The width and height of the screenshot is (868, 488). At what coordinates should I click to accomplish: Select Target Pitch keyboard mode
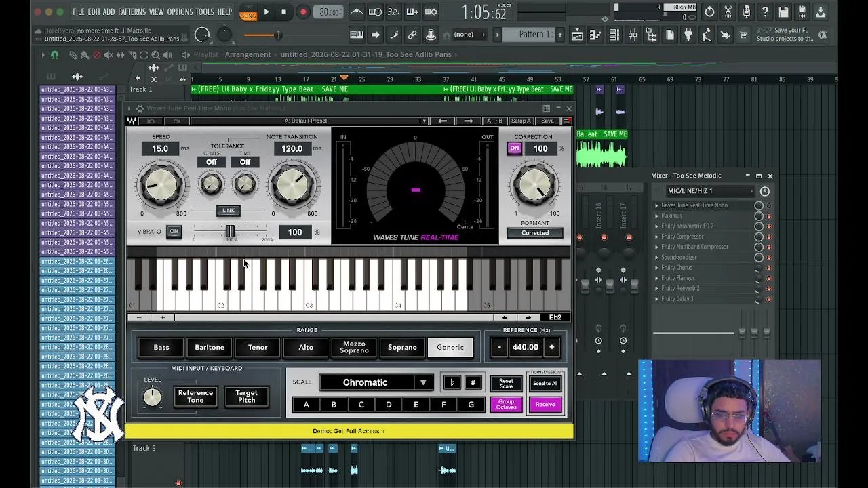(x=246, y=396)
